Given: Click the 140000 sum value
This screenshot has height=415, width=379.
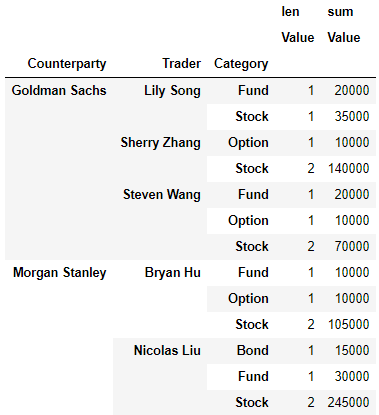Looking at the screenshot, I should (x=349, y=168).
